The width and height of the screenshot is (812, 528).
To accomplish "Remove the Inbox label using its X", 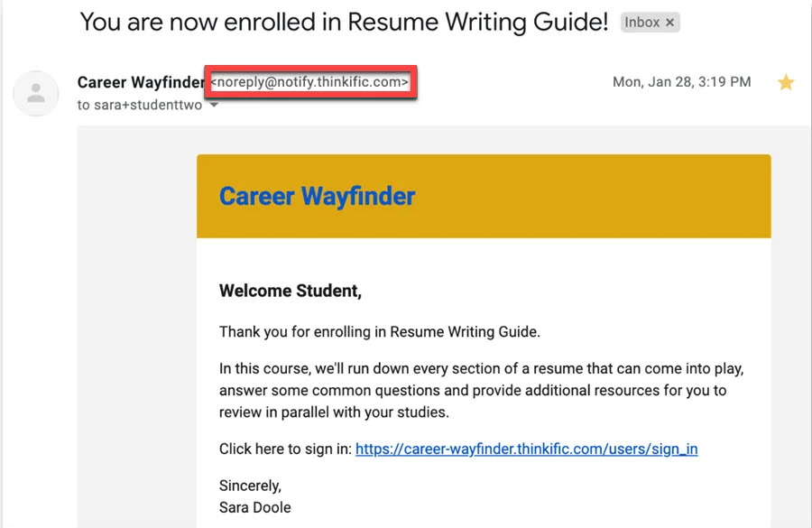I will pyautogui.click(x=670, y=23).
